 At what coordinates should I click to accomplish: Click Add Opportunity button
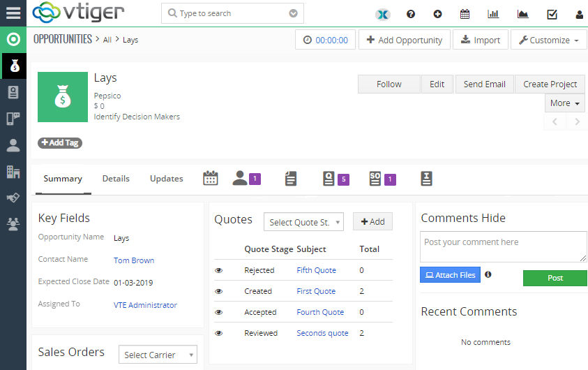[x=405, y=40]
